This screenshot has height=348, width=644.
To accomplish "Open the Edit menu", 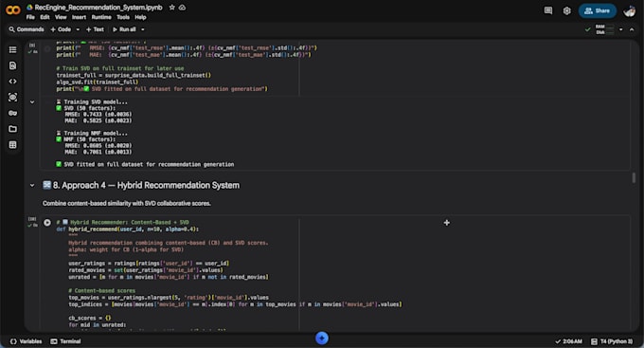I will [x=45, y=17].
